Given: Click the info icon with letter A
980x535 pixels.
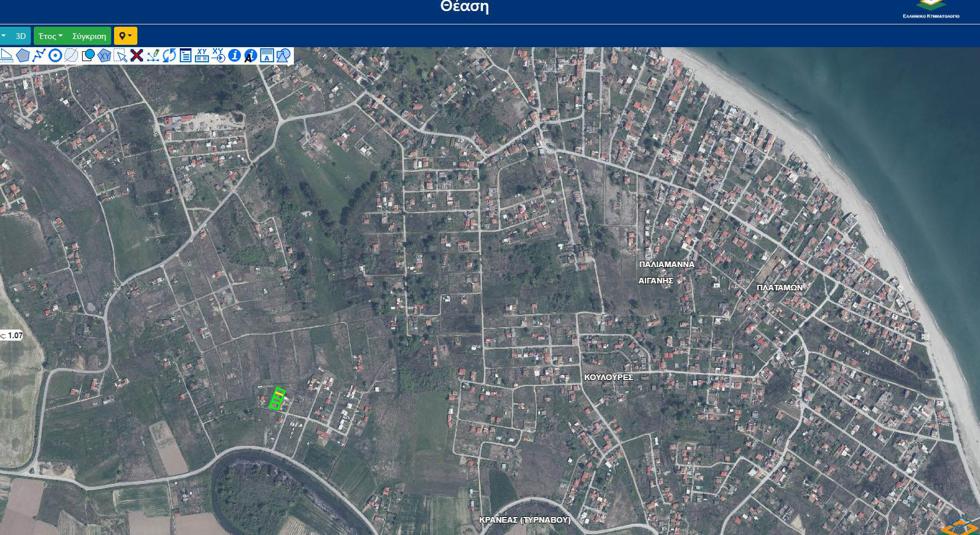Looking at the screenshot, I should [250, 55].
